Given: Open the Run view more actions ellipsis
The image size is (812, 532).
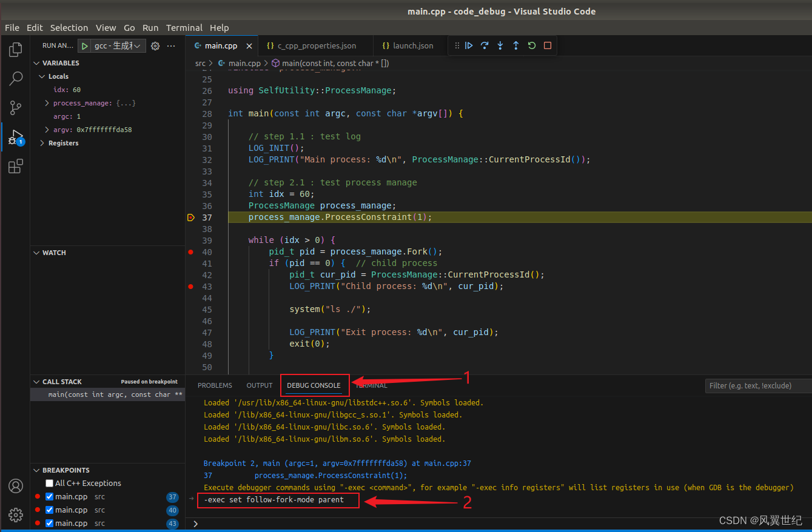Looking at the screenshot, I should 171,46.
